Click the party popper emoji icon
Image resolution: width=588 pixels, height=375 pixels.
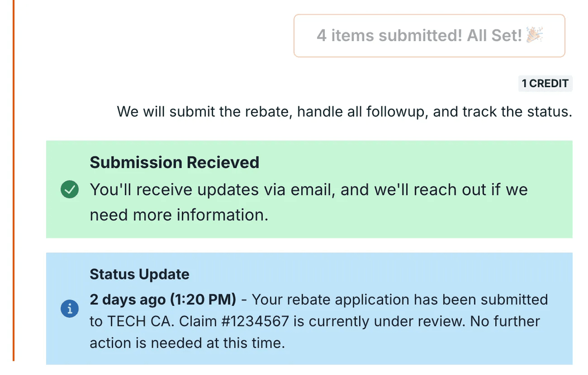click(x=535, y=35)
